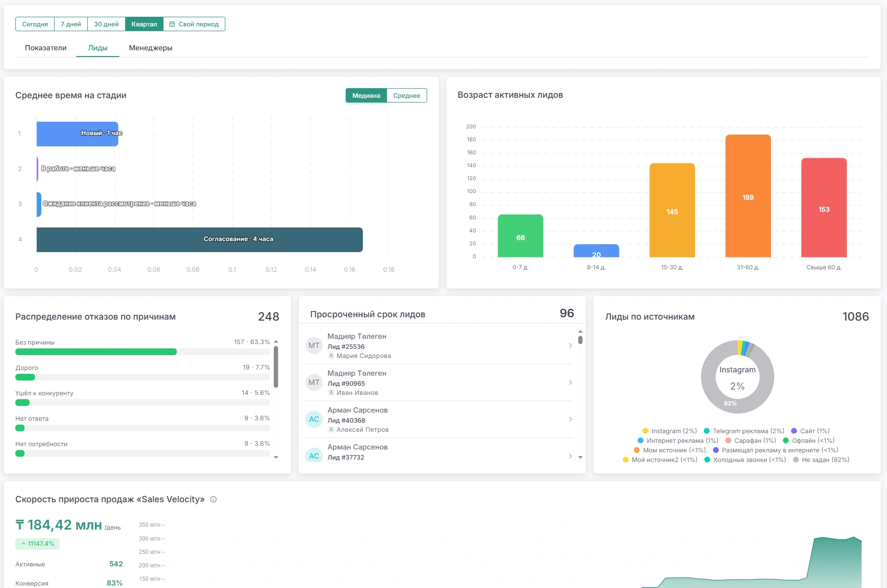
Task: Toggle Офлайн (<1%) legend item
Action: point(809,440)
